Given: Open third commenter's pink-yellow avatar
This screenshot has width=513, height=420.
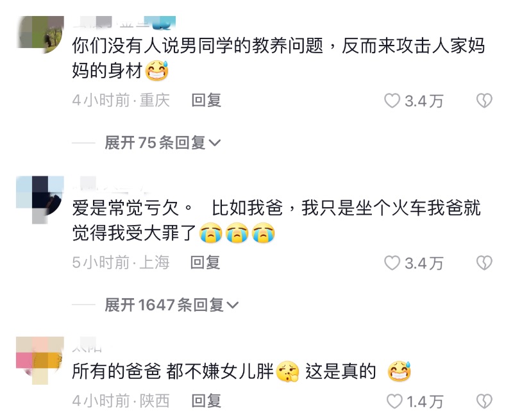Looking at the screenshot, I should tap(40, 360).
